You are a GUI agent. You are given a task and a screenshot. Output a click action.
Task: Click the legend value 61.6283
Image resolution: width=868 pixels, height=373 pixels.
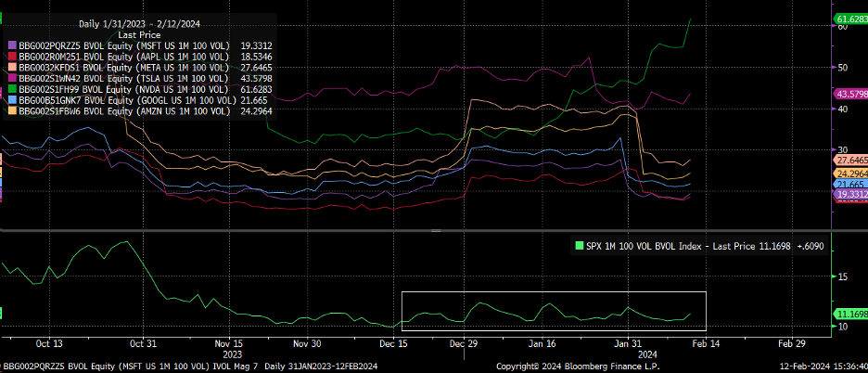(x=257, y=89)
